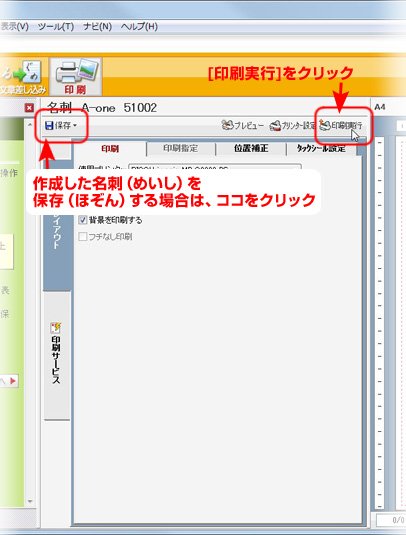Click the left panel scroll down arrow
This screenshot has height=535, width=406.
(30, 501)
